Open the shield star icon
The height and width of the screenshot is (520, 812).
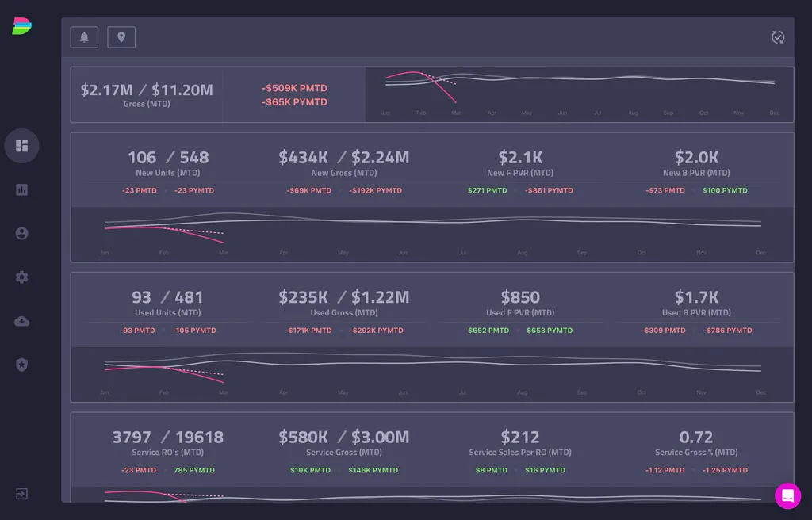pos(21,365)
